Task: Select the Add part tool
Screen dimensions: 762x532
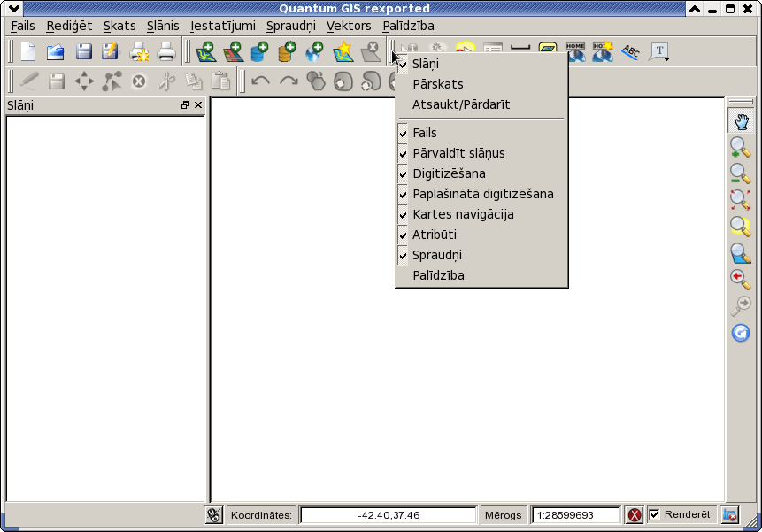Action: [x=371, y=81]
